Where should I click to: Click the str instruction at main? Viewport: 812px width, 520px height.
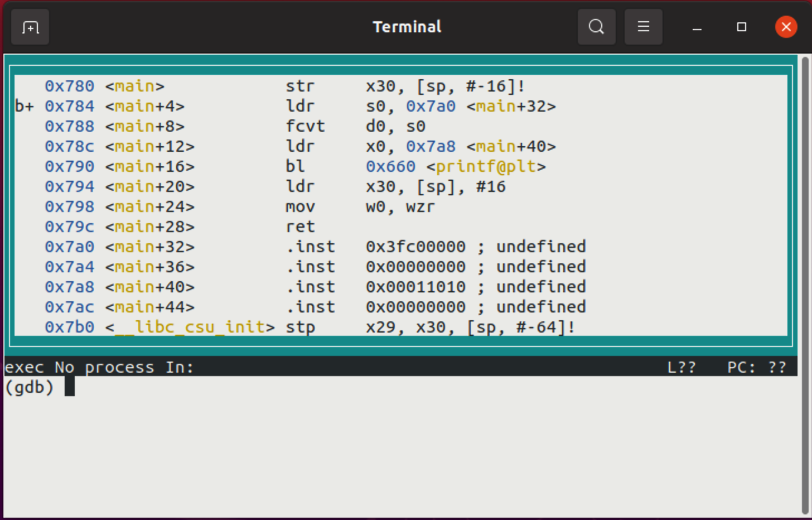[x=300, y=86]
